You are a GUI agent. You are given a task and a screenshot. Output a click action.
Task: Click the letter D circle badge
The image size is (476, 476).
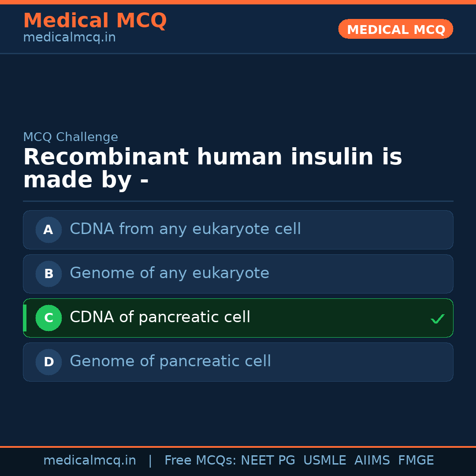(x=48, y=362)
